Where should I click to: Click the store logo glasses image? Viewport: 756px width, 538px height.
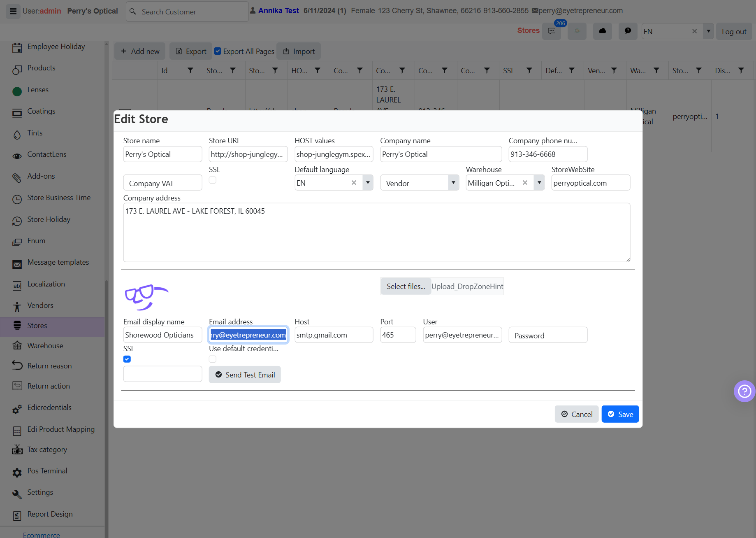(x=146, y=297)
